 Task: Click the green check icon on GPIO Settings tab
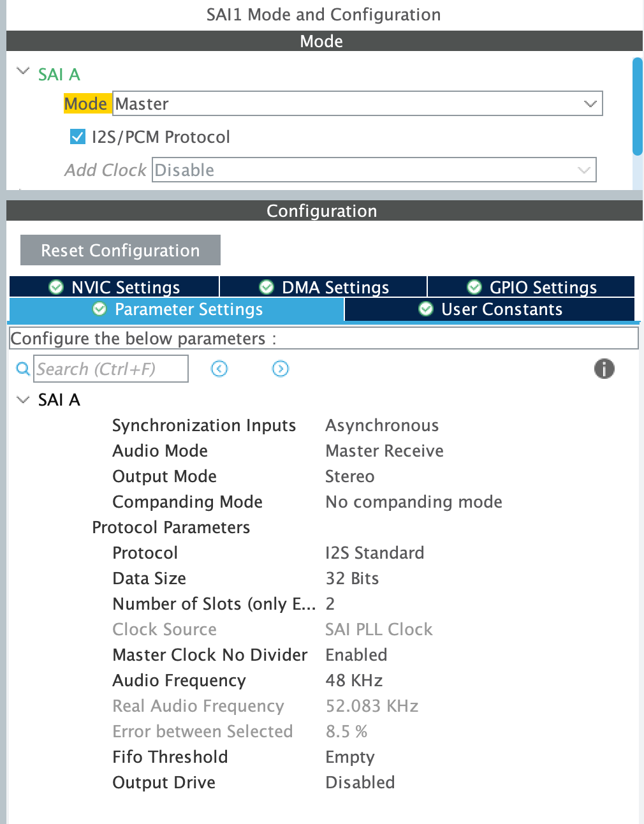pyautogui.click(x=474, y=287)
